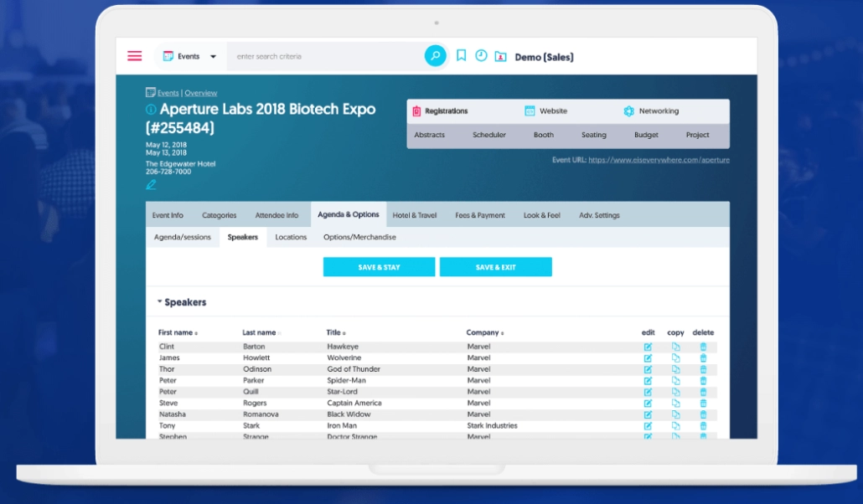This screenshot has width=863, height=504.
Task: Click the info icon beside event title
Action: (x=151, y=110)
